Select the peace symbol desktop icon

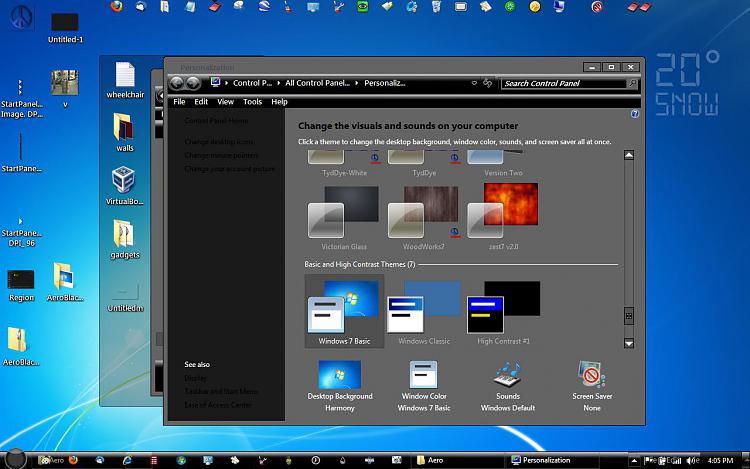(21, 17)
